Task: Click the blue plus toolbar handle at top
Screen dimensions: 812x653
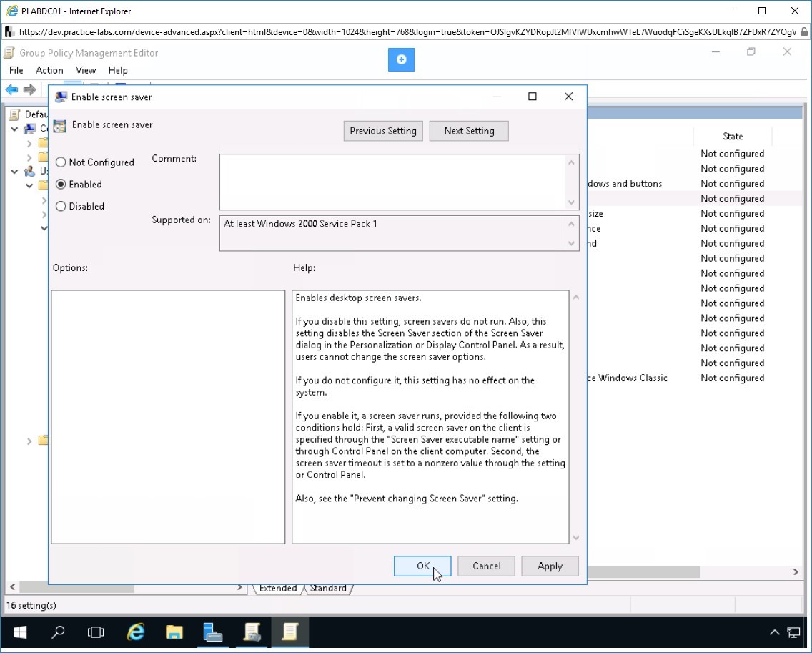Action: click(x=401, y=59)
